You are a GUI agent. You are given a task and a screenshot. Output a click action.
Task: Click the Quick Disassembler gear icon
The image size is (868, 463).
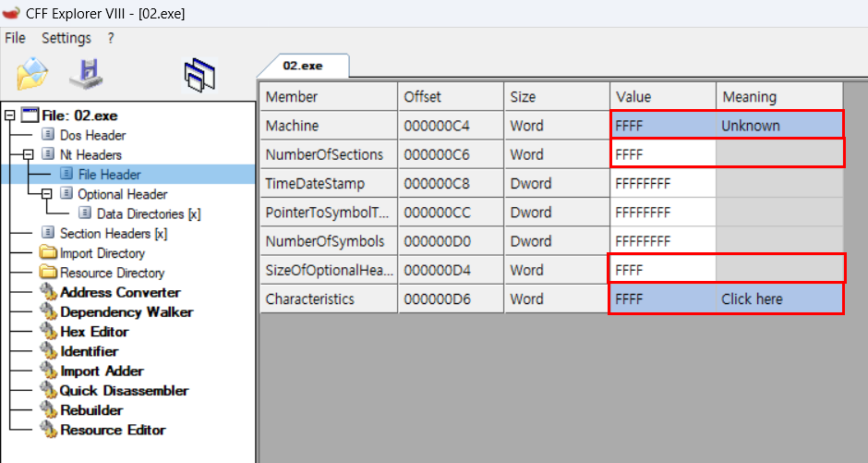point(49,390)
